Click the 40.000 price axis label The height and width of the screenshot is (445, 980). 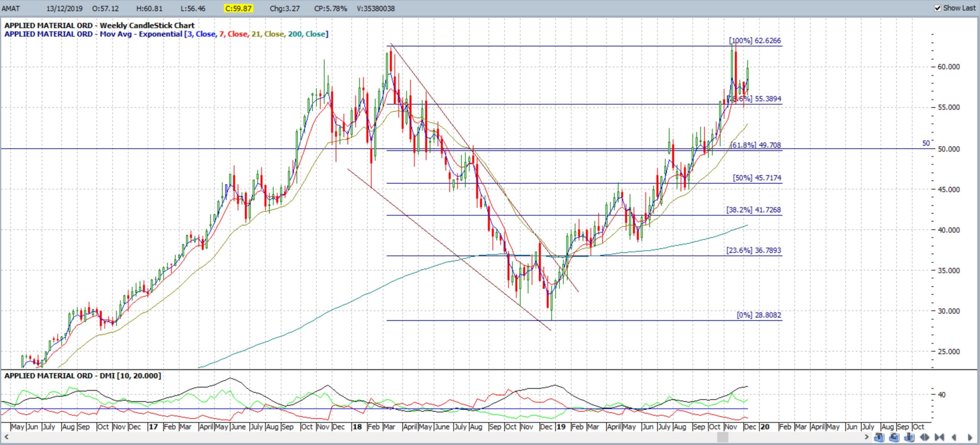pos(949,230)
